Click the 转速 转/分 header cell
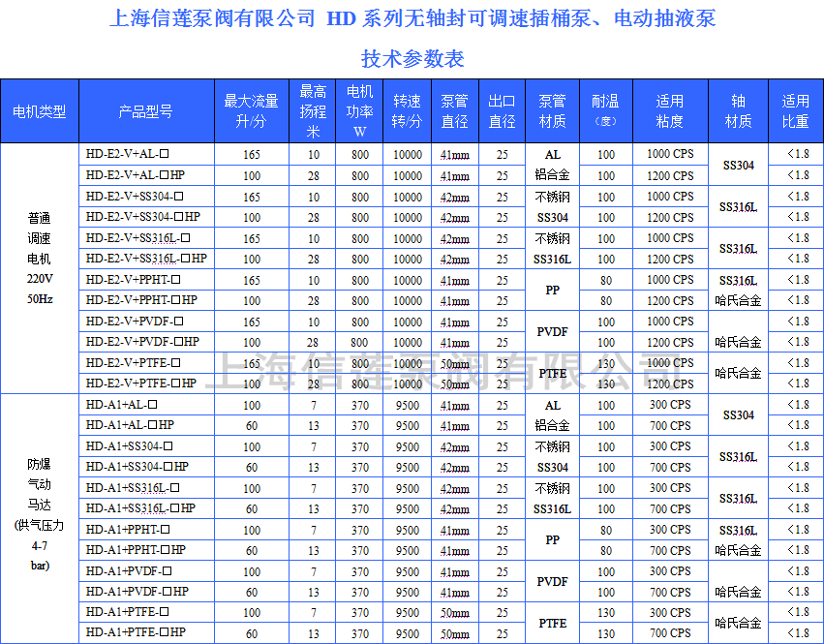The image size is (824, 644). pos(408,111)
